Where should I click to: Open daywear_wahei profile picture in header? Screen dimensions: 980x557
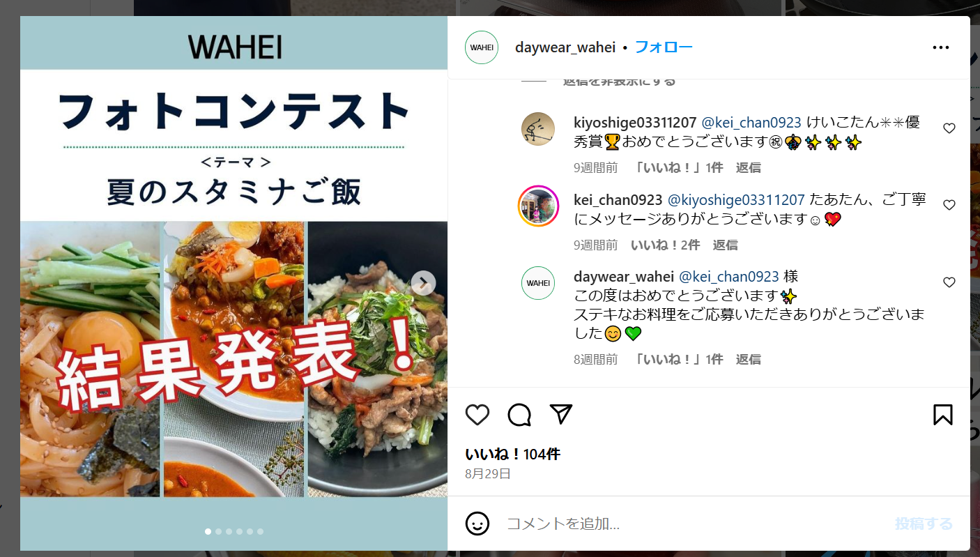pos(482,47)
